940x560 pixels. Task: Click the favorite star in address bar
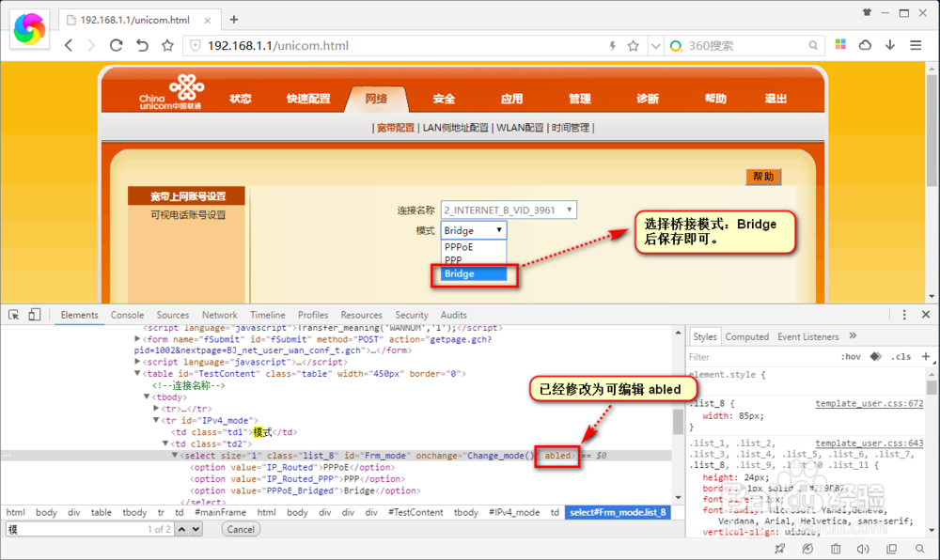(x=633, y=45)
